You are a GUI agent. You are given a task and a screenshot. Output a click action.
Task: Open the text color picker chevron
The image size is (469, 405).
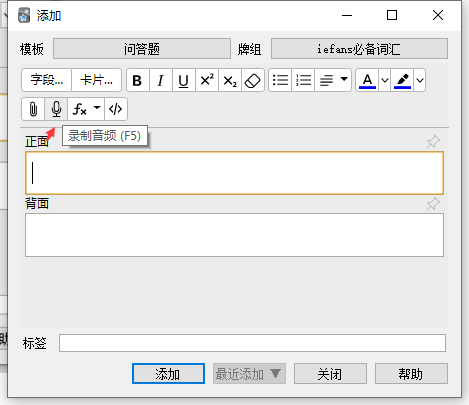point(385,80)
